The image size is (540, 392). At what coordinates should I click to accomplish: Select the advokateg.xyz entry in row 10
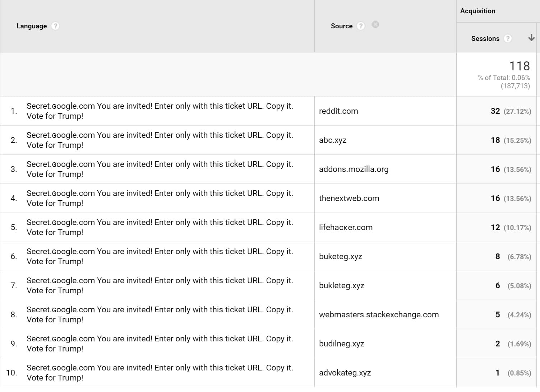point(345,372)
